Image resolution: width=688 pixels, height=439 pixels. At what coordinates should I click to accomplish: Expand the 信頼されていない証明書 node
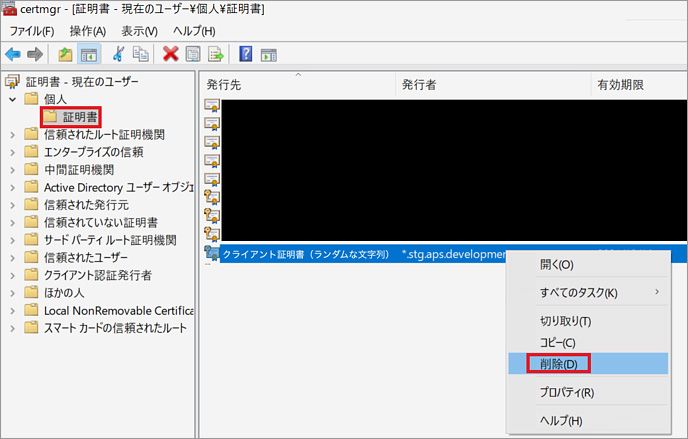(x=13, y=222)
